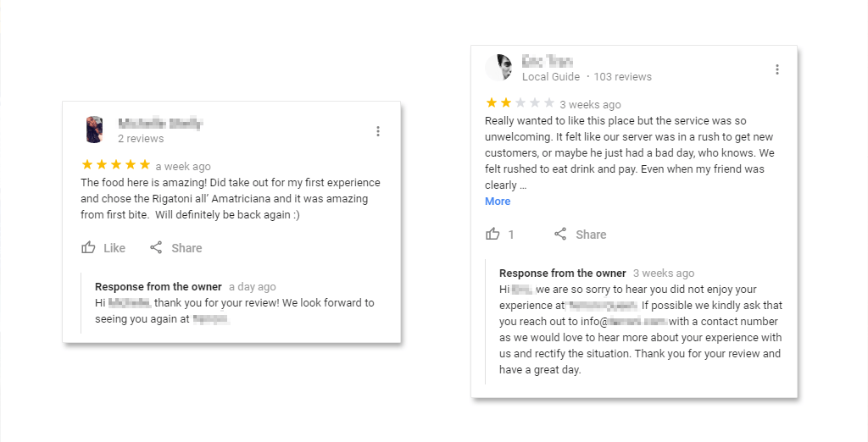Click the 'Local Guide' label
868x442 pixels.
(551, 77)
